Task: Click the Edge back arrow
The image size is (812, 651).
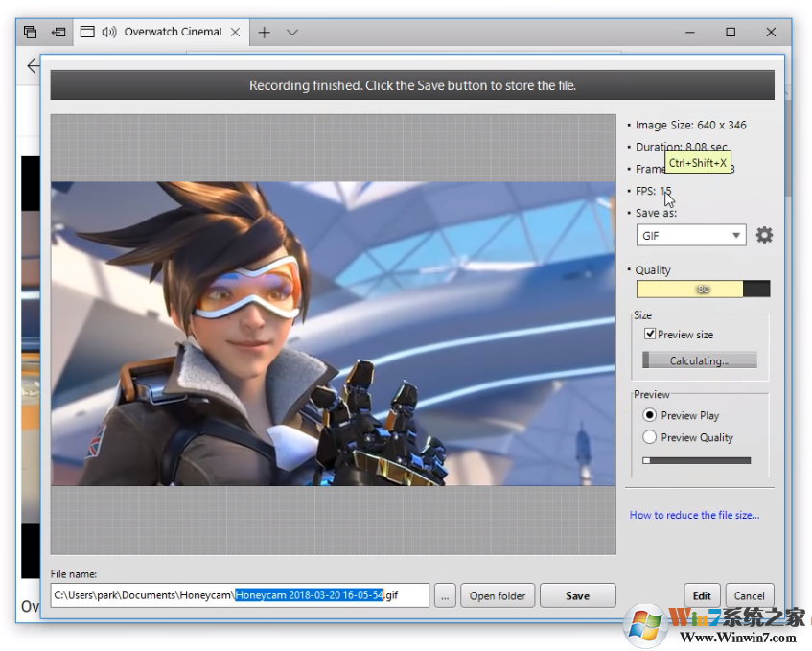Action: pyautogui.click(x=34, y=66)
